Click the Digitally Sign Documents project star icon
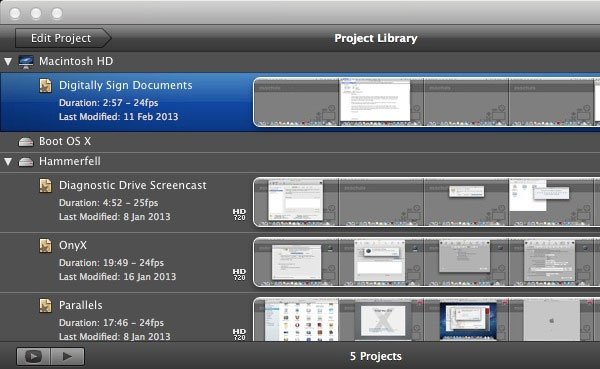600x369 pixels. pyautogui.click(x=46, y=86)
